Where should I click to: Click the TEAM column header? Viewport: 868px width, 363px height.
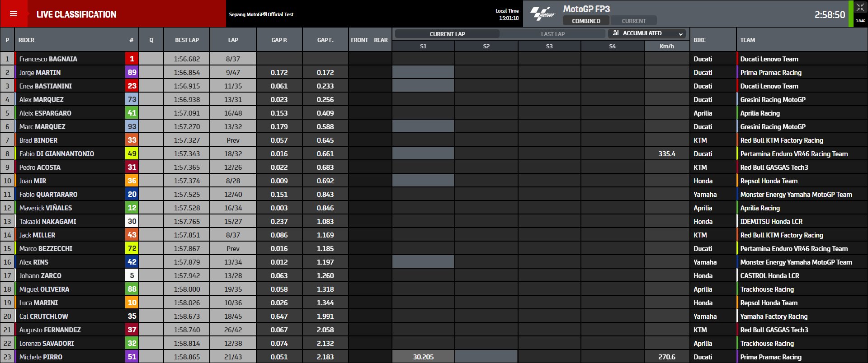coord(747,40)
